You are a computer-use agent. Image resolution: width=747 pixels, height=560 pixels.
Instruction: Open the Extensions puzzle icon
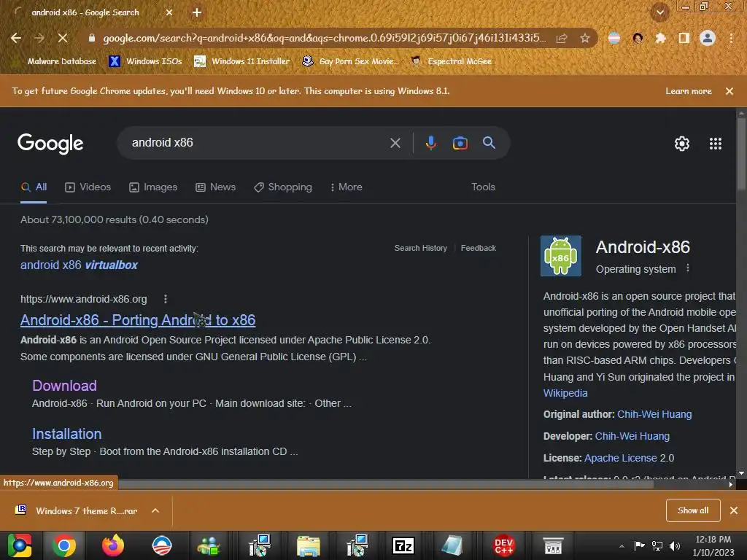[660, 38]
